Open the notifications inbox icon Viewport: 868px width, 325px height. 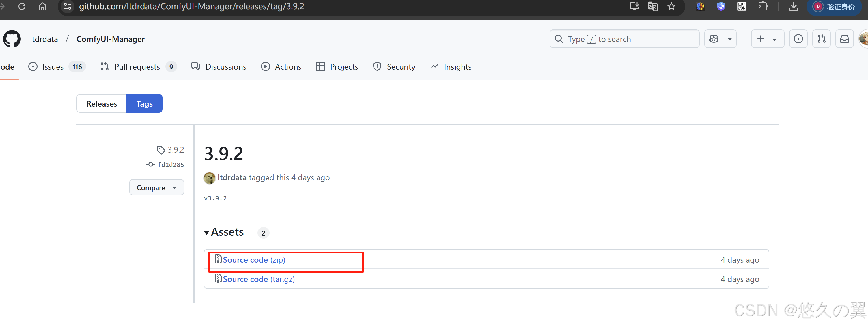point(844,39)
